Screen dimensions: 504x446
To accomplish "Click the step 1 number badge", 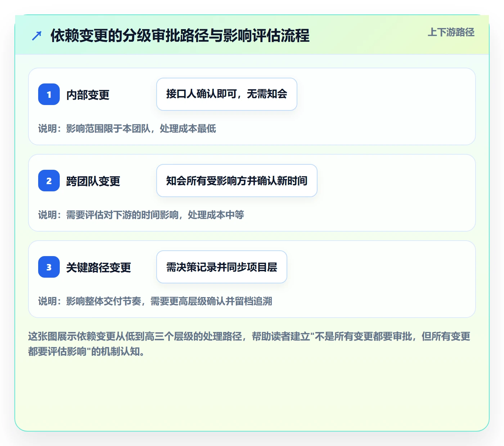I will coord(49,94).
